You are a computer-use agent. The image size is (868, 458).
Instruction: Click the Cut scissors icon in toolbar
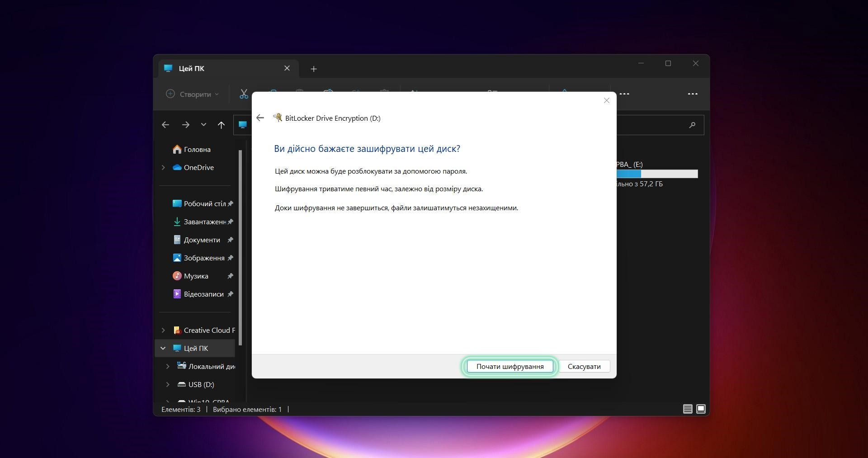pyautogui.click(x=244, y=94)
